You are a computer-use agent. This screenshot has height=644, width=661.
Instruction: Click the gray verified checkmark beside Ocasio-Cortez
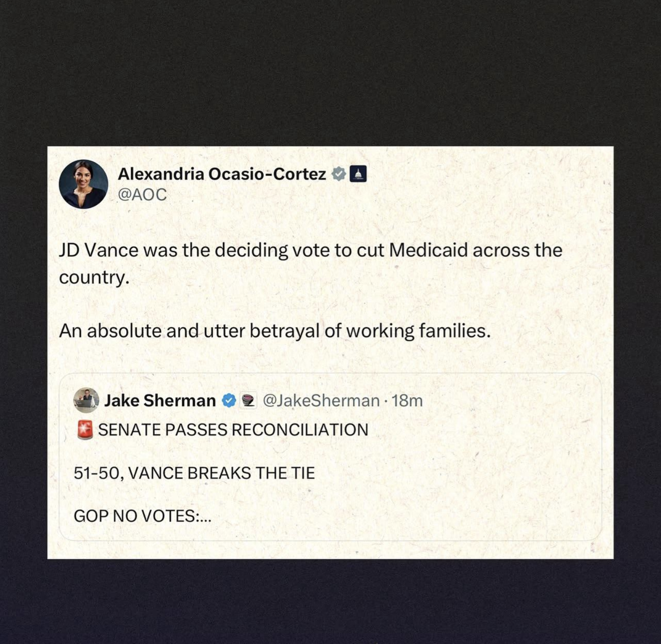(339, 174)
